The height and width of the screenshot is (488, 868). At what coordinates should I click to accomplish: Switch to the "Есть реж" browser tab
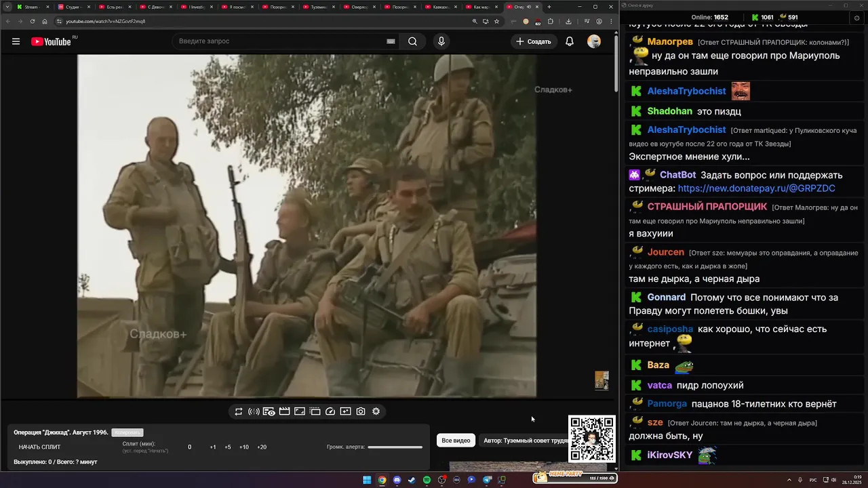pyautogui.click(x=115, y=7)
